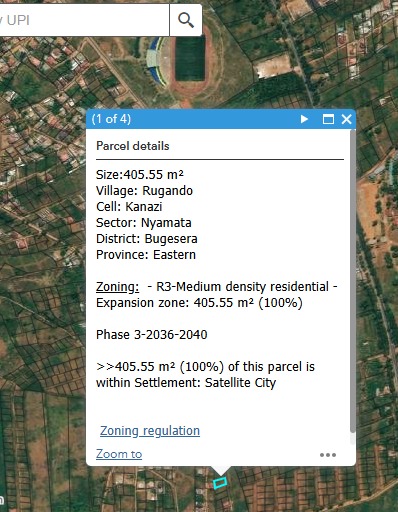Select the cyan highlighted parcel on map

[x=220, y=483]
